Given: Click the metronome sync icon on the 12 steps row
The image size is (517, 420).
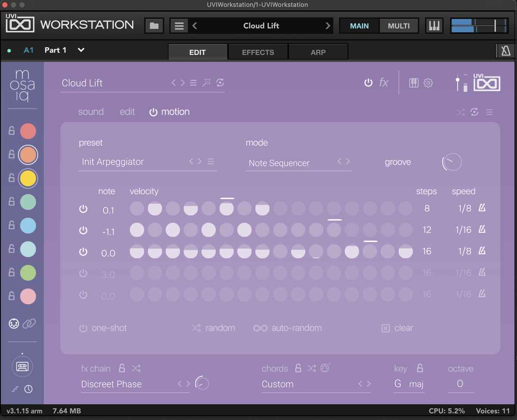Looking at the screenshot, I should pyautogui.click(x=482, y=230).
